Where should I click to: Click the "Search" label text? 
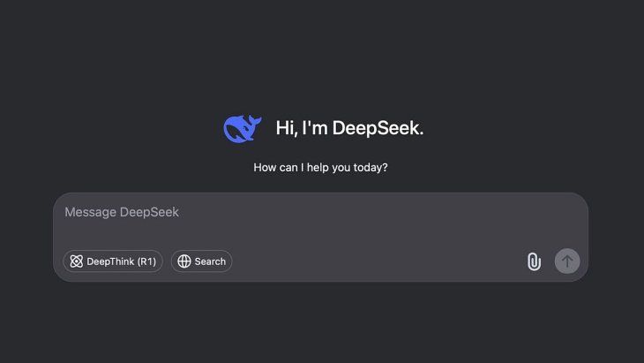210,261
